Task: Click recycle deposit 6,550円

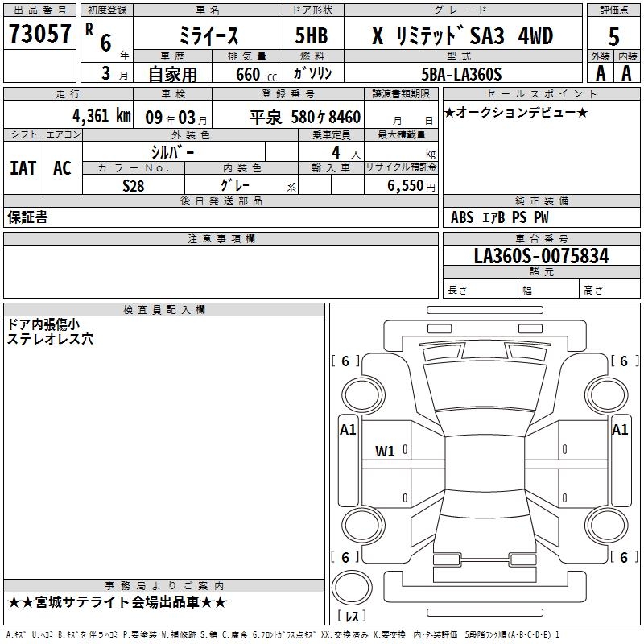Action: pos(411,186)
